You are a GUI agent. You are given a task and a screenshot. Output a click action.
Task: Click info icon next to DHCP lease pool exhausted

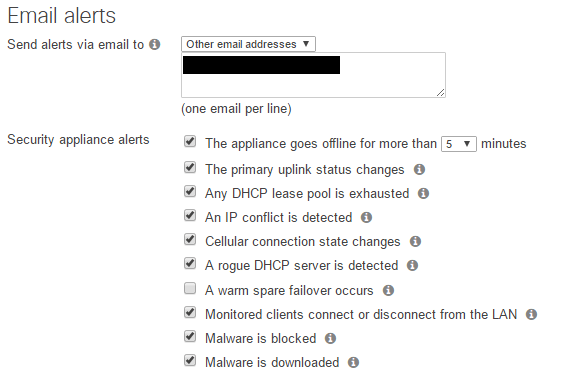point(423,194)
